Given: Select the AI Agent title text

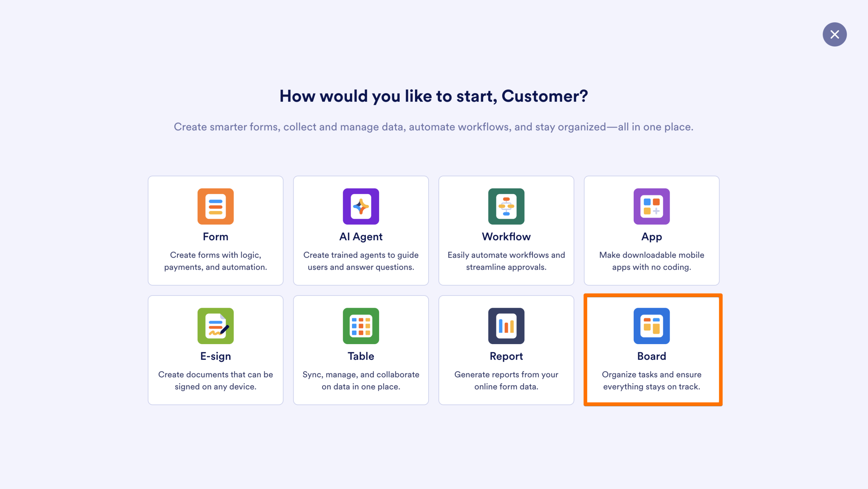Looking at the screenshot, I should point(361,237).
